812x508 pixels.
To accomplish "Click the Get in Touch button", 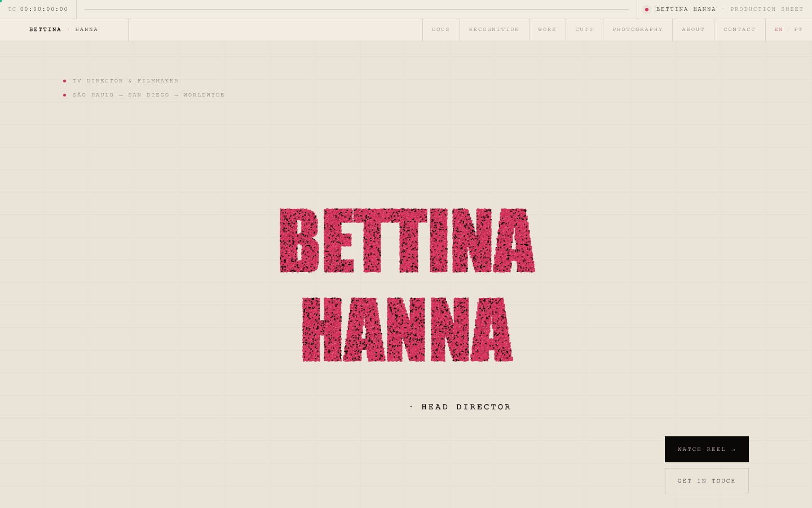I will (x=707, y=481).
